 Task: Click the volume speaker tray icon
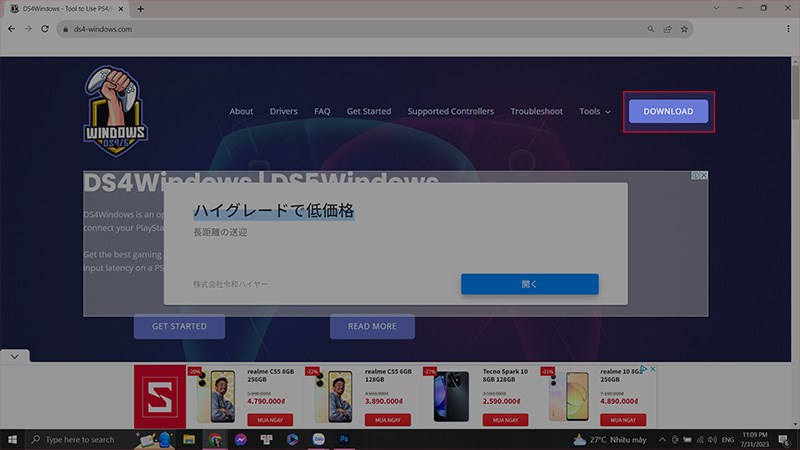(713, 439)
